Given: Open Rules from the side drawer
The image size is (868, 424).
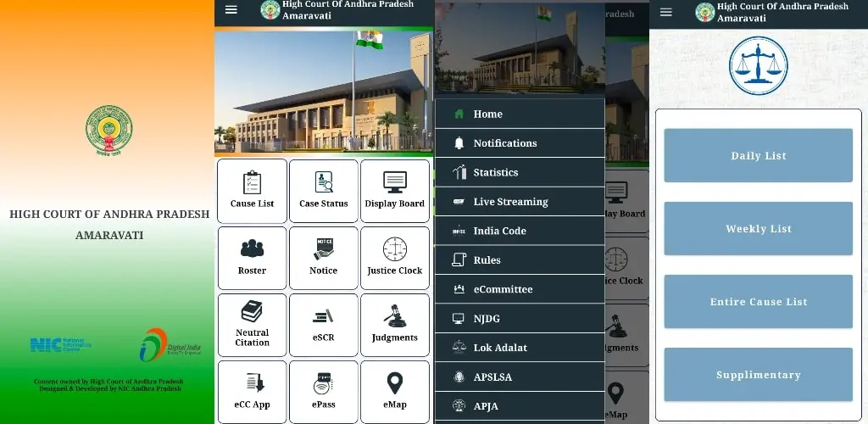Looking at the screenshot, I should tap(520, 260).
